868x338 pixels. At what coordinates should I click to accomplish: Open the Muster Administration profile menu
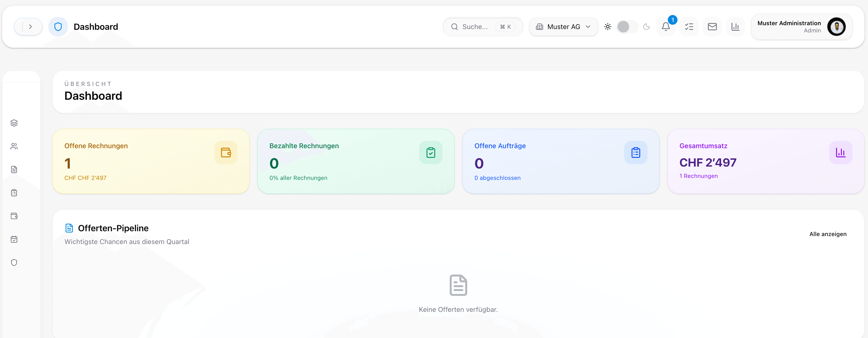801,27
